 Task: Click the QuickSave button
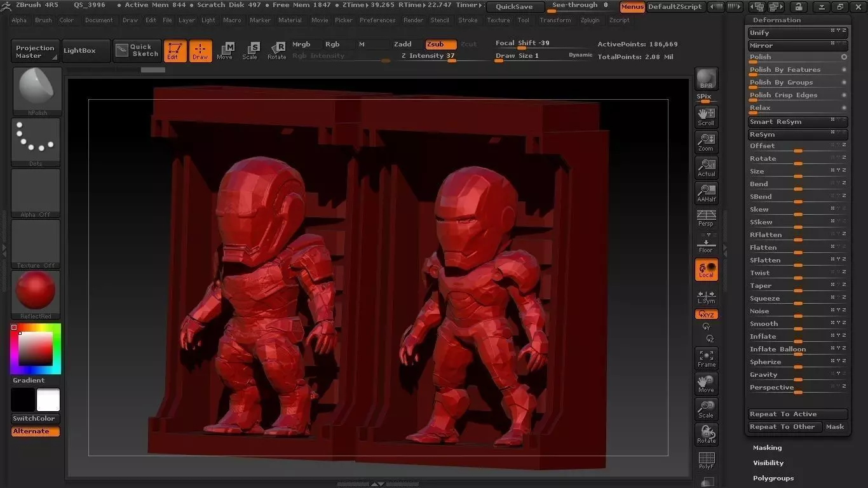515,7
